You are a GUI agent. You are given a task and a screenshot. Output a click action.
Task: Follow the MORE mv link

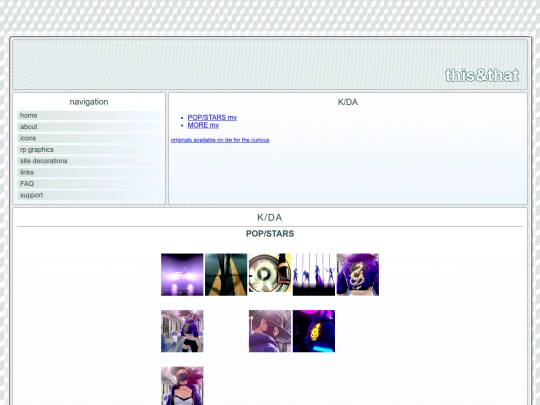coord(203,125)
